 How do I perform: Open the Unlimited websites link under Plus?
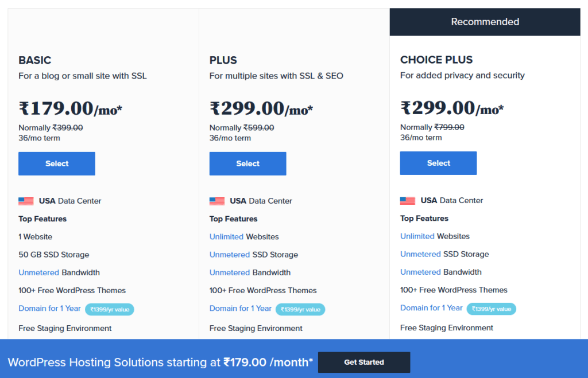point(225,236)
